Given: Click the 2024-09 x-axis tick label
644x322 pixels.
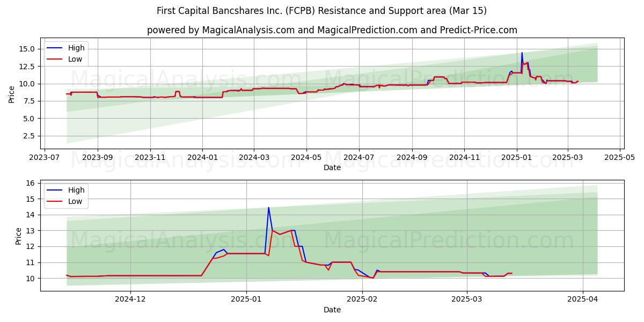Looking at the screenshot, I should pos(412,158).
